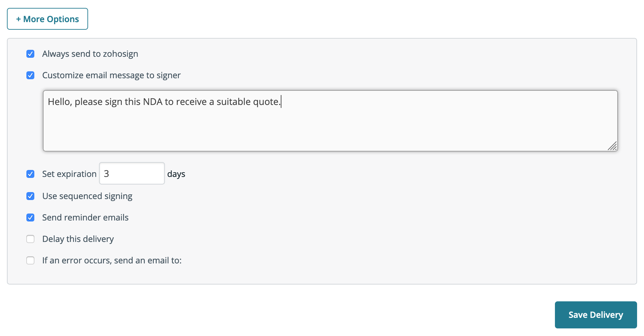644x336 pixels.
Task: Turn off the Use sequenced signing checkbox
Action: [x=30, y=196]
